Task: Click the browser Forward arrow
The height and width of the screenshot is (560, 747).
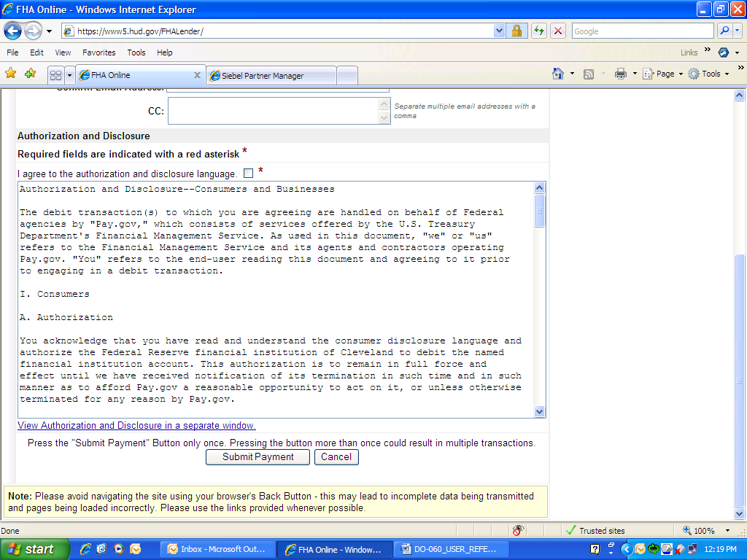Action: pyautogui.click(x=33, y=31)
